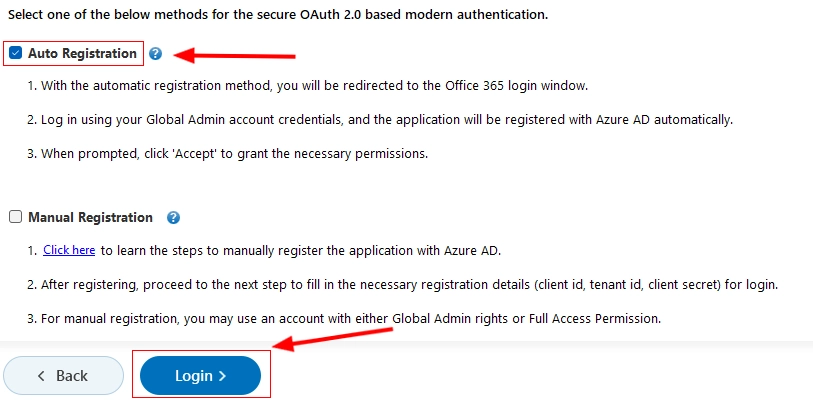The width and height of the screenshot is (813, 400).
Task: Open help icon beside Auto Registration
Action: pos(155,54)
